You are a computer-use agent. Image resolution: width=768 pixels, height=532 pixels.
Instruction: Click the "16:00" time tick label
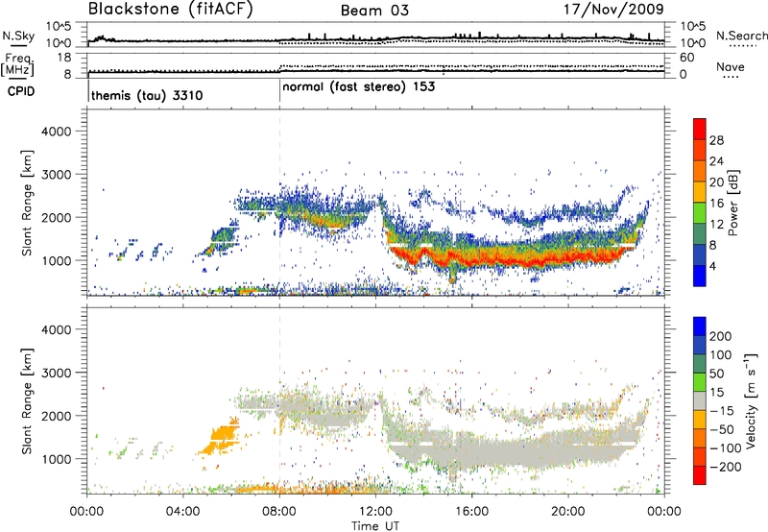tap(471, 512)
